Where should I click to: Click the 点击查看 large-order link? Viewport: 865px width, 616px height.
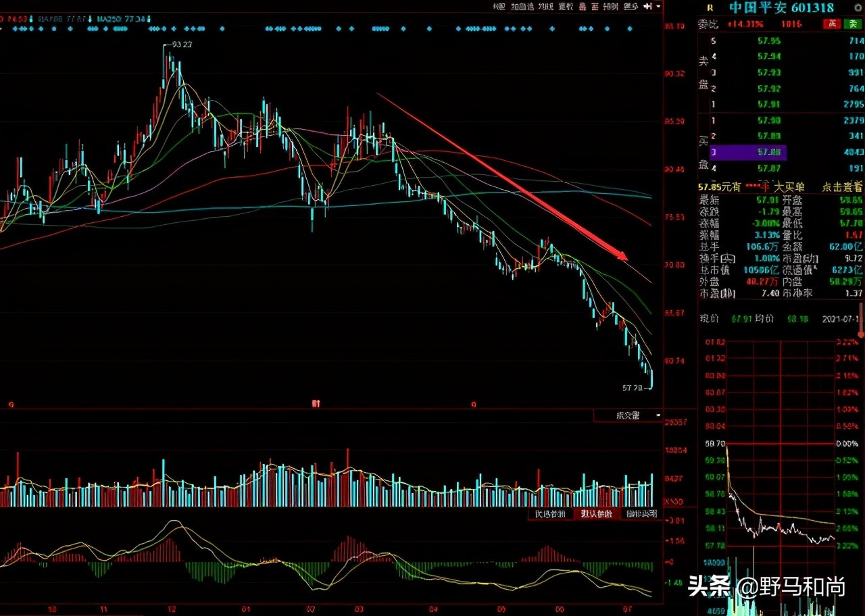click(842, 187)
